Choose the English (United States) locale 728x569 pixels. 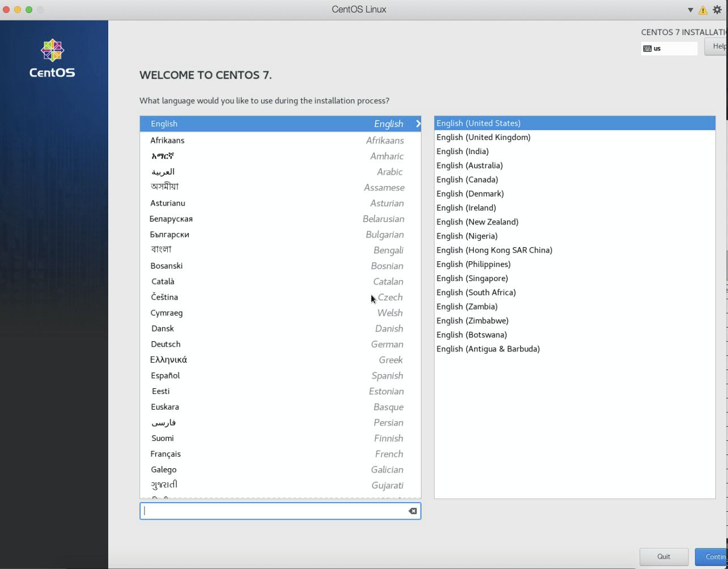point(574,123)
